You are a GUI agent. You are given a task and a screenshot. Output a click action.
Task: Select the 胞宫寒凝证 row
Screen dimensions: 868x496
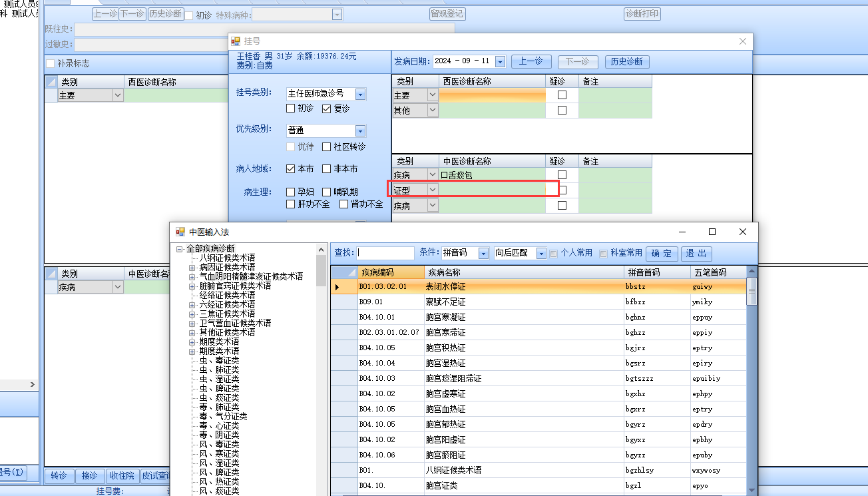[x=539, y=317]
